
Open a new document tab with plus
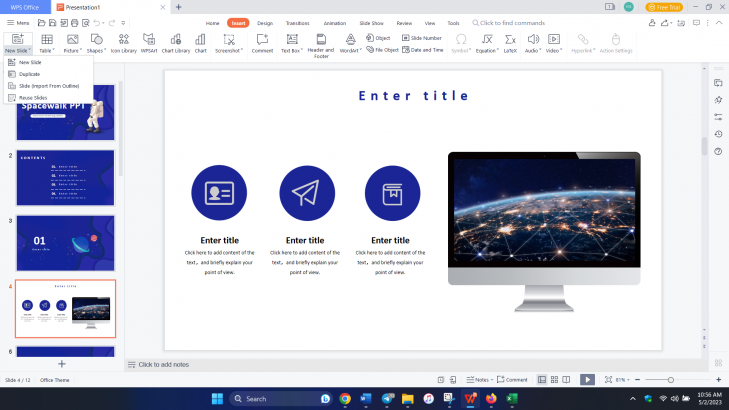pos(179,7)
